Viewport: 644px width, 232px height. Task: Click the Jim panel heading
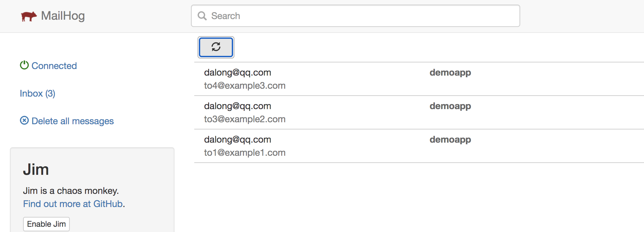[36, 170]
